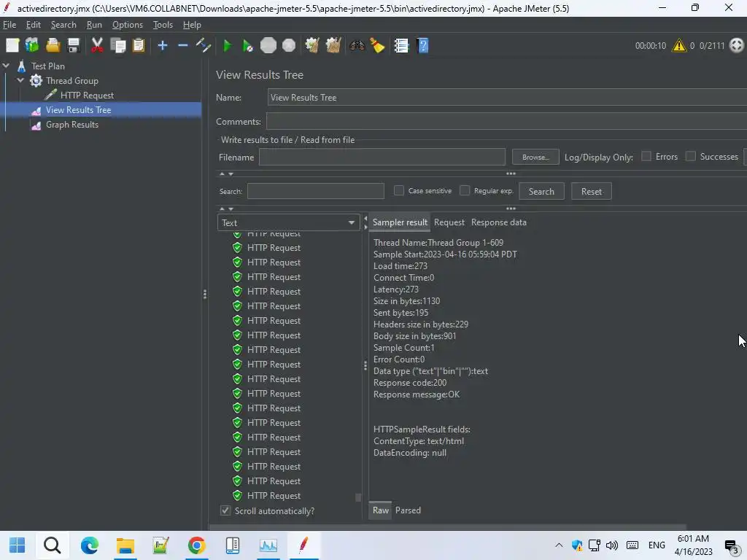This screenshot has width=747, height=560.
Task: Show hidden system tray icons chevron
Action: coord(559,545)
